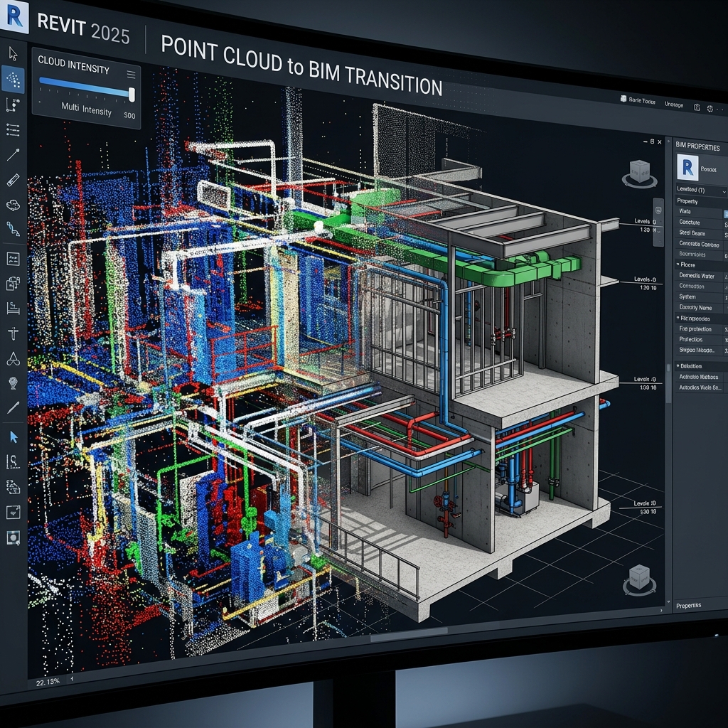Click the Revit R logo top-left
Viewport: 728px width, 728px height.
pos(14,17)
